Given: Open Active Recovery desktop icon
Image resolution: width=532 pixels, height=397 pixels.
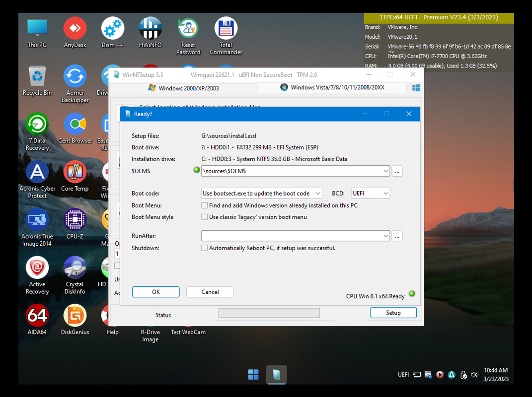Looking at the screenshot, I should (x=37, y=275).
